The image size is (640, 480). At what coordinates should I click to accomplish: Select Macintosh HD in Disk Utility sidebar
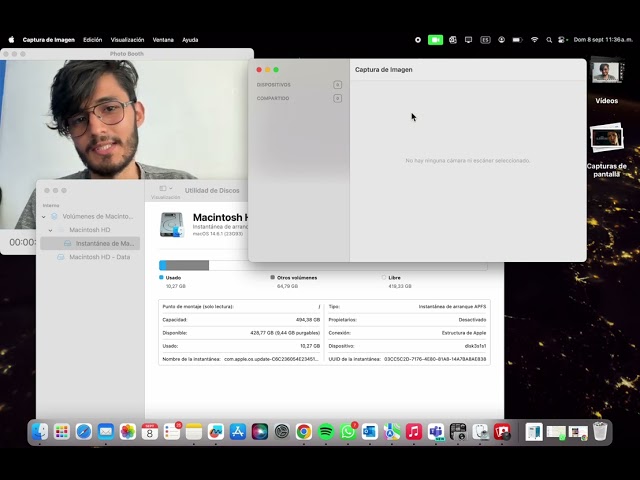(x=90, y=230)
